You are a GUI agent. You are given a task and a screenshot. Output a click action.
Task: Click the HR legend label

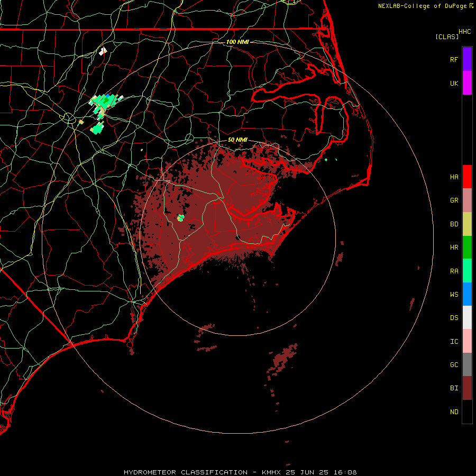454,248
